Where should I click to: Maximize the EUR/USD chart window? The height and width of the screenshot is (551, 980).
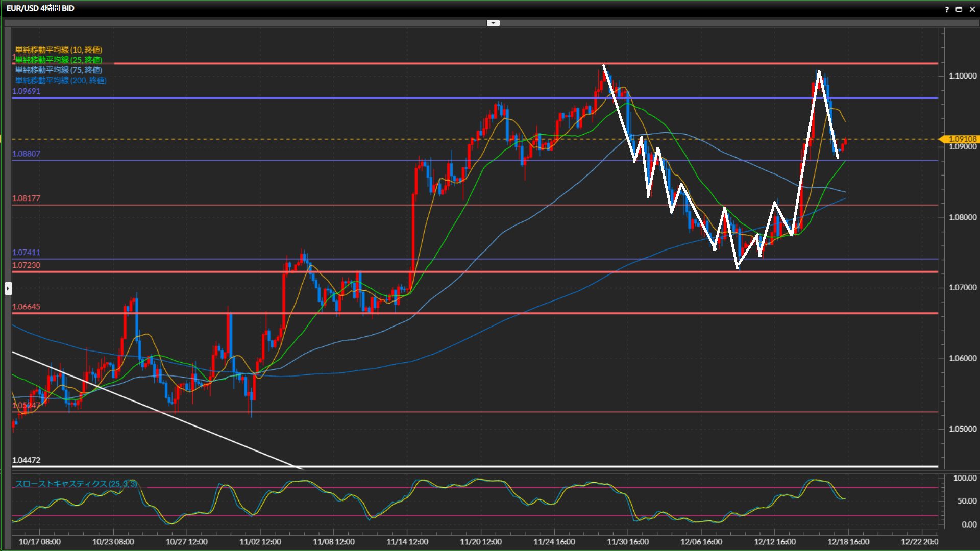[959, 9]
